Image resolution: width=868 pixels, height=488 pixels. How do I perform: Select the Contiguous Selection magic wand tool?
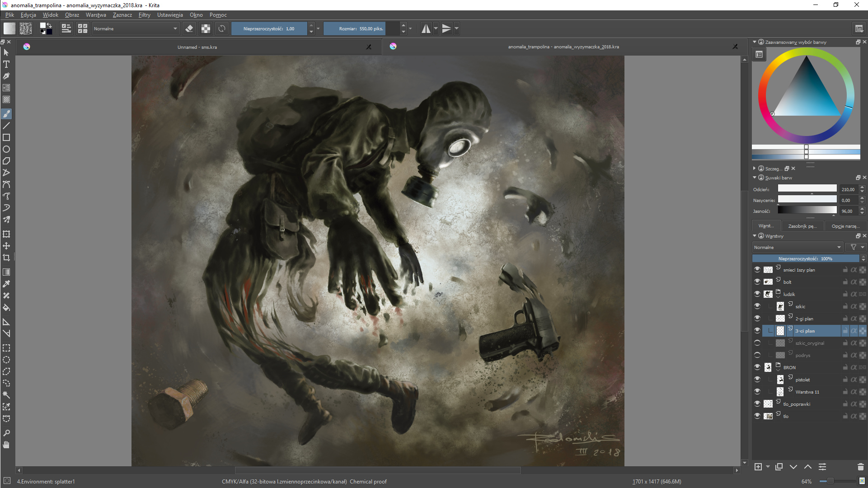coord(6,395)
